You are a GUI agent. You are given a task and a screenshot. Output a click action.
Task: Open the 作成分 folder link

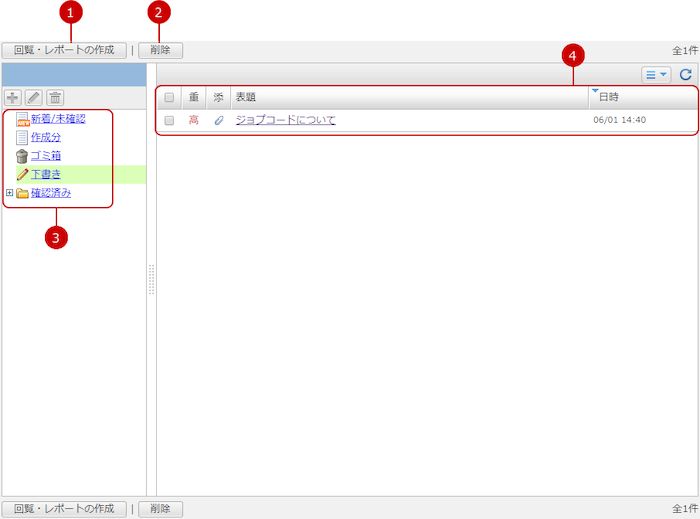click(x=46, y=137)
